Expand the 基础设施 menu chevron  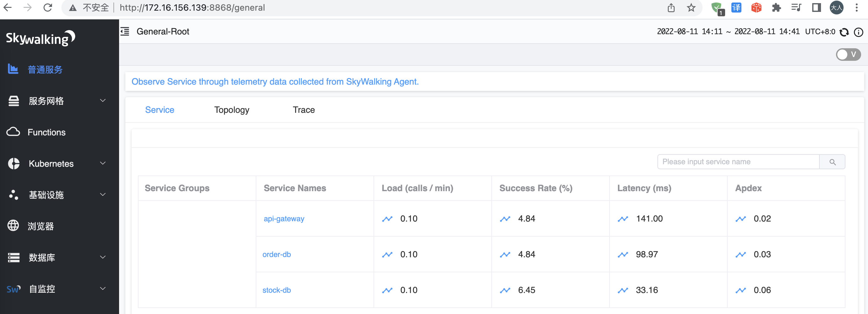coord(103,194)
